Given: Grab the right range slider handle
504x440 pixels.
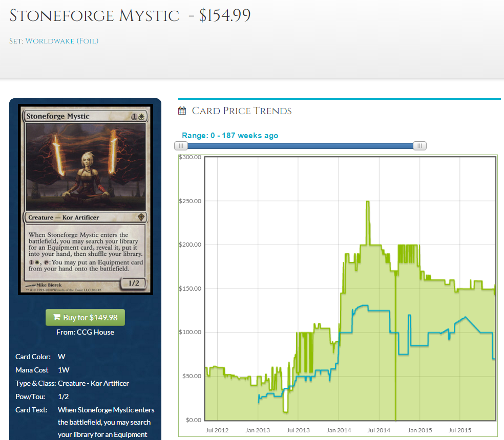Looking at the screenshot, I should coord(419,146).
